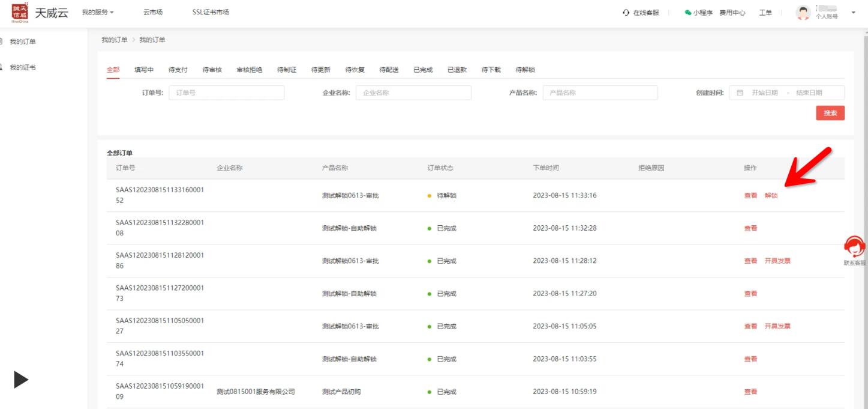The width and height of the screenshot is (868, 409).
Task: Open SSL证书市场 in top navigation
Action: coord(211,13)
